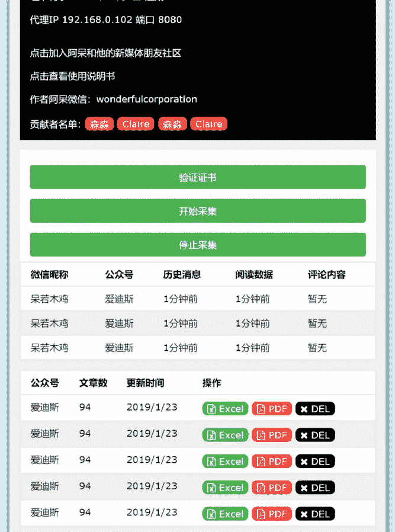
Task: Open the 点击查看使用说明书 link
Action: pos(72,76)
